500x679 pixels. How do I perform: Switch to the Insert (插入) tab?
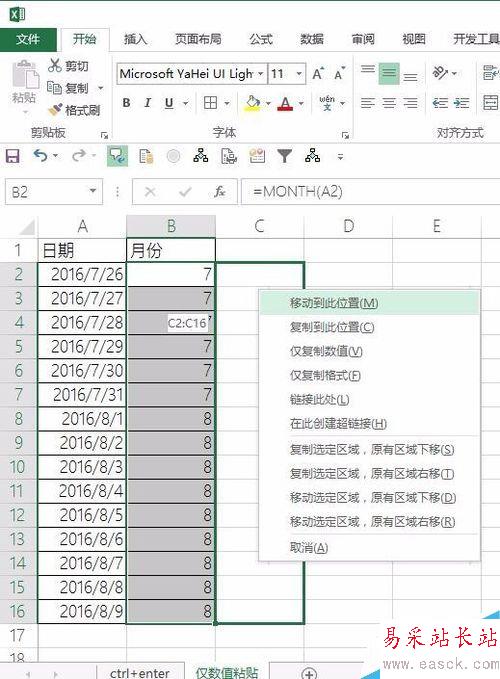[x=135, y=39]
